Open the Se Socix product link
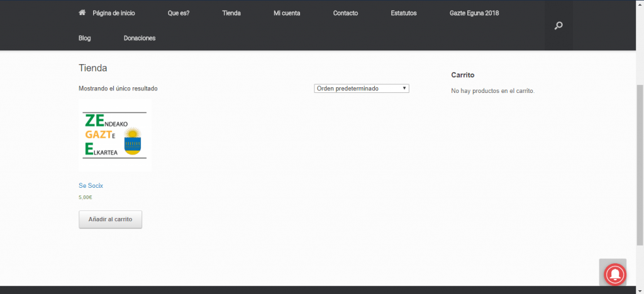 (x=91, y=185)
